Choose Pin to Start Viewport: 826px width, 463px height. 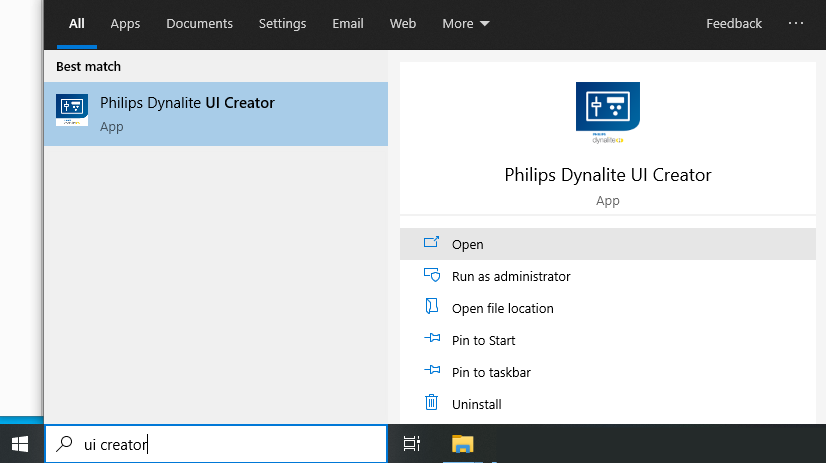pos(608,340)
